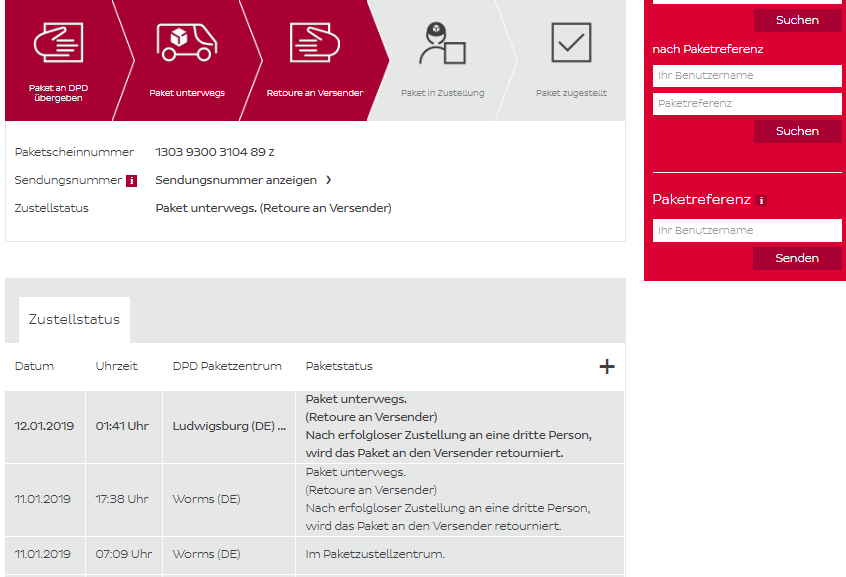Image resolution: width=846 pixels, height=577 pixels.
Task: Focus Benutzername field under 'nach Paketreferenz'
Action: point(747,76)
